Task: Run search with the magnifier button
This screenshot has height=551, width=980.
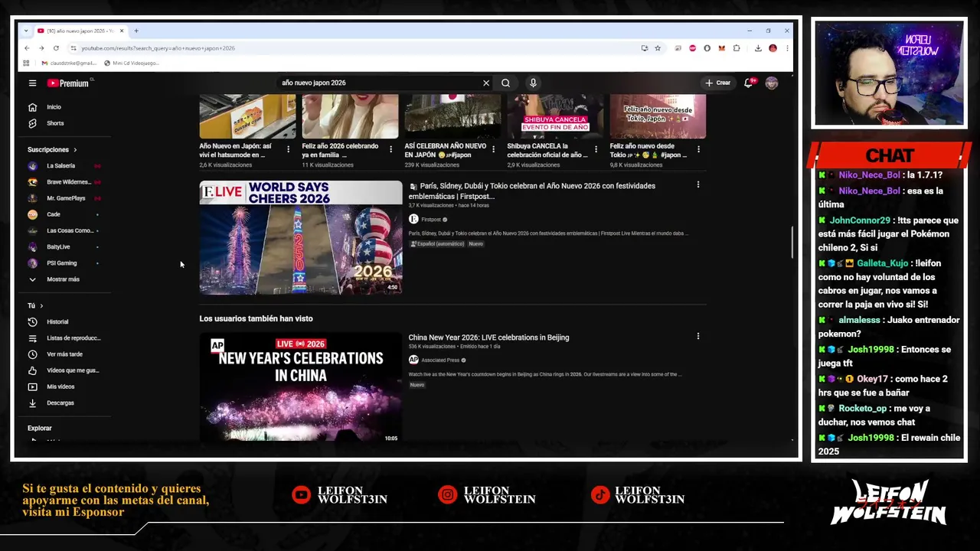Action: (x=505, y=83)
